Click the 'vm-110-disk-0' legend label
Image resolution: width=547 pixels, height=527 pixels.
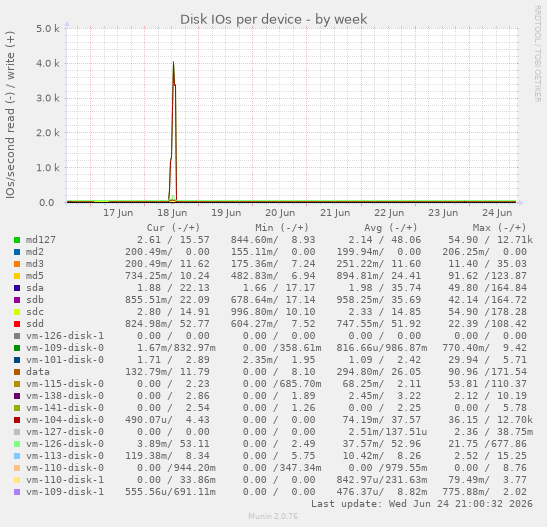click(65, 468)
